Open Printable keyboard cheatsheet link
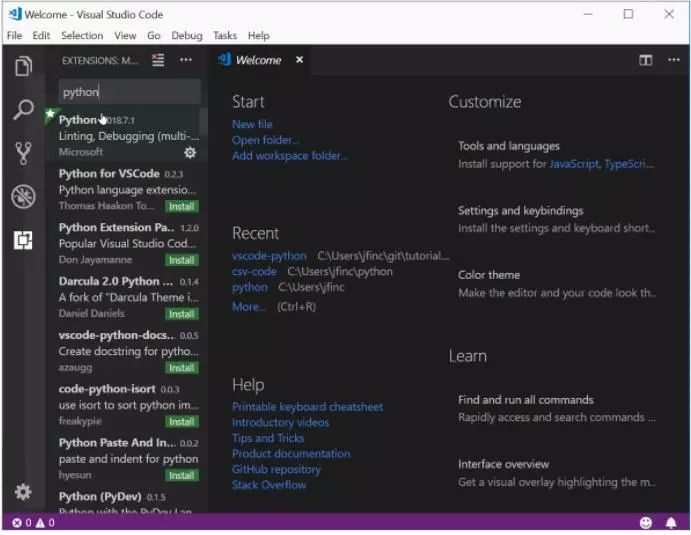The height and width of the screenshot is (535, 691). pyautogui.click(x=307, y=407)
